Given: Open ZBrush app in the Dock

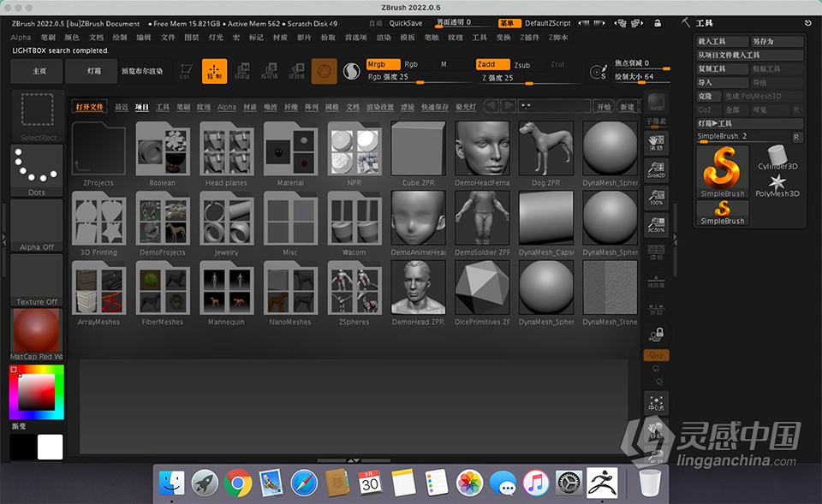Looking at the screenshot, I should coord(602,483).
